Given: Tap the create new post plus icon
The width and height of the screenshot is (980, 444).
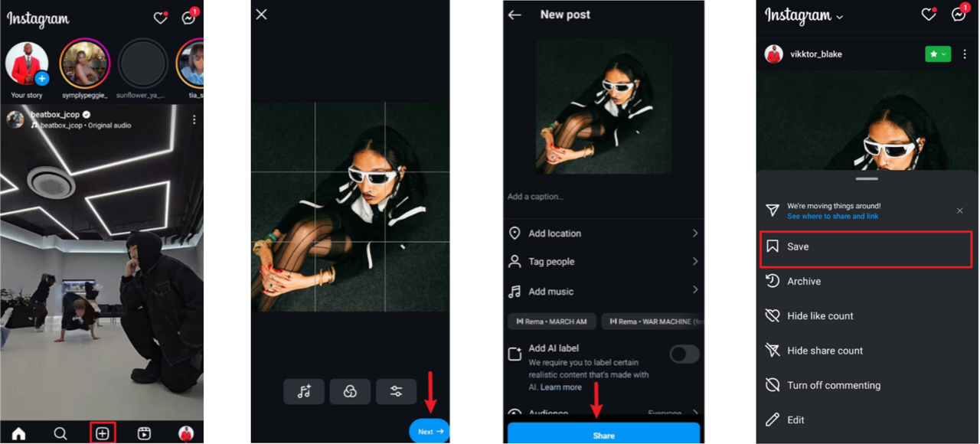Looking at the screenshot, I should click(103, 433).
